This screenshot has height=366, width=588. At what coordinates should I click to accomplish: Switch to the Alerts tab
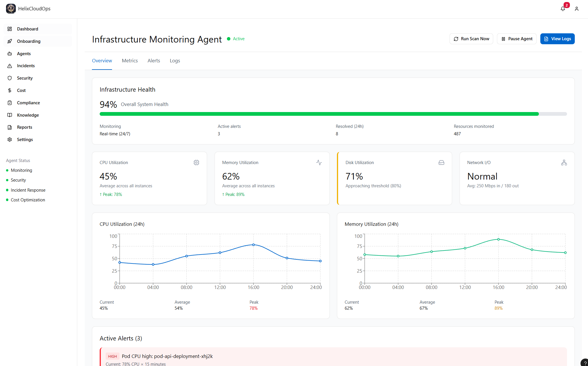point(154,61)
